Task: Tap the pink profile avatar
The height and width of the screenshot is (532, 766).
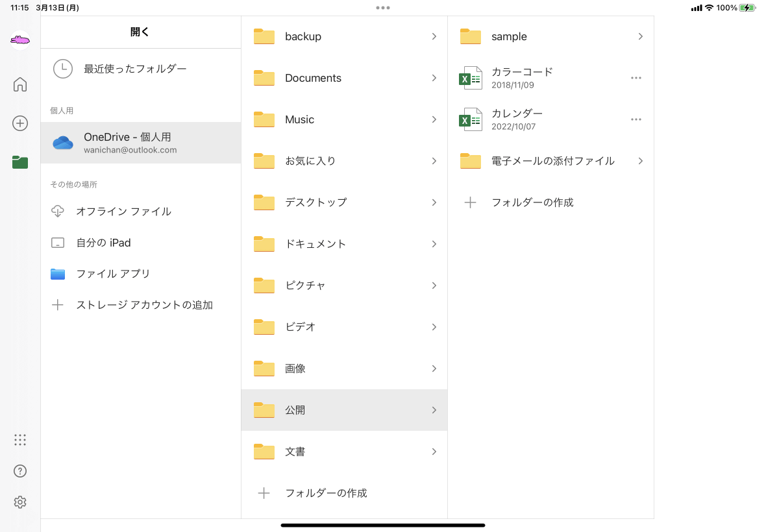Action: 20,40
